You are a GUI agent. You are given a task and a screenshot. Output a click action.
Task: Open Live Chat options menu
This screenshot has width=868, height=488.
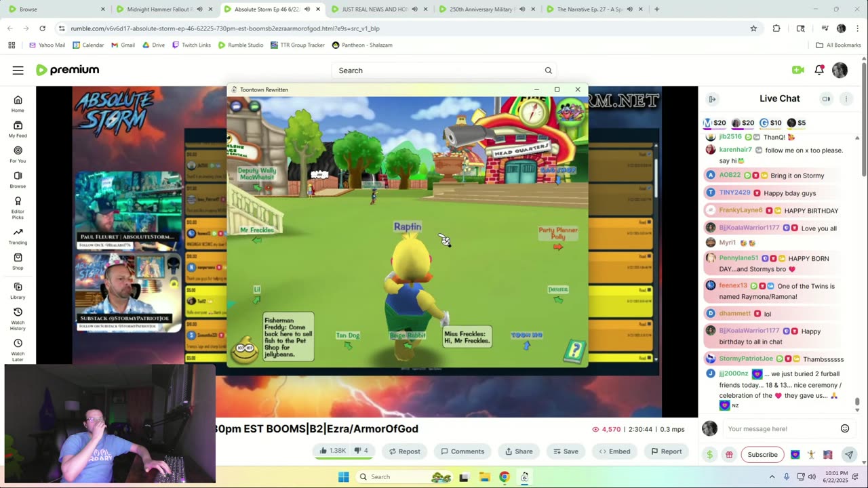click(x=846, y=99)
